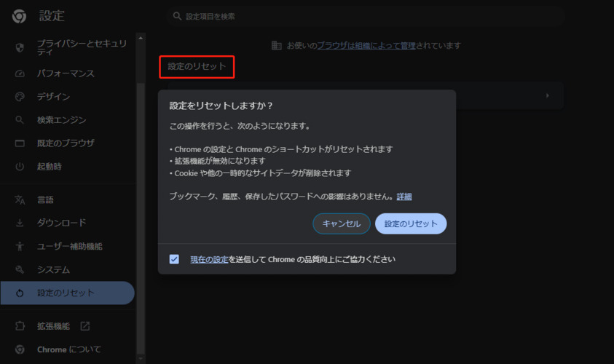Click the reset clock icon for 設定のリセット
The width and height of the screenshot is (614, 364).
click(20, 293)
